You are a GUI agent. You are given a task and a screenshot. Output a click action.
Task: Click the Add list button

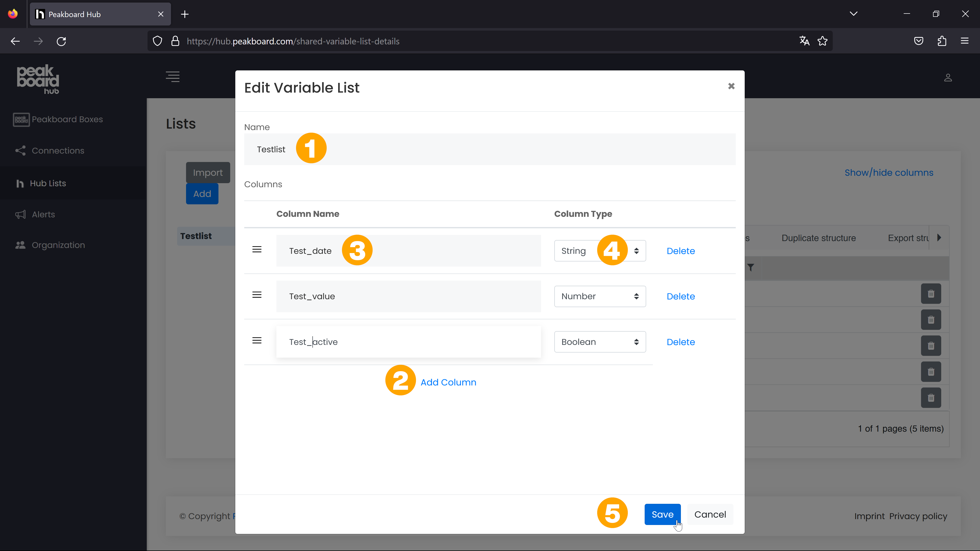(202, 194)
